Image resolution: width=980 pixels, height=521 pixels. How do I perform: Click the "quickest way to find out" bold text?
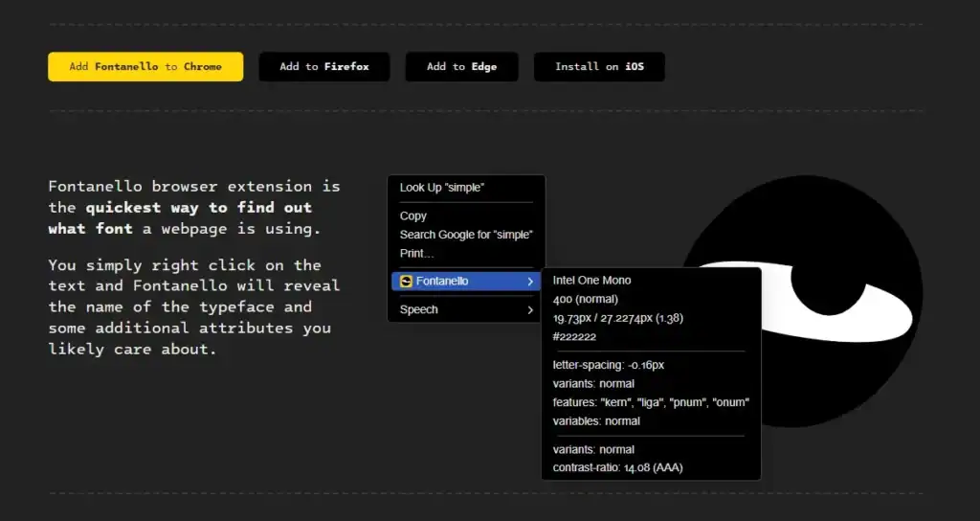pyautogui.click(x=199, y=207)
